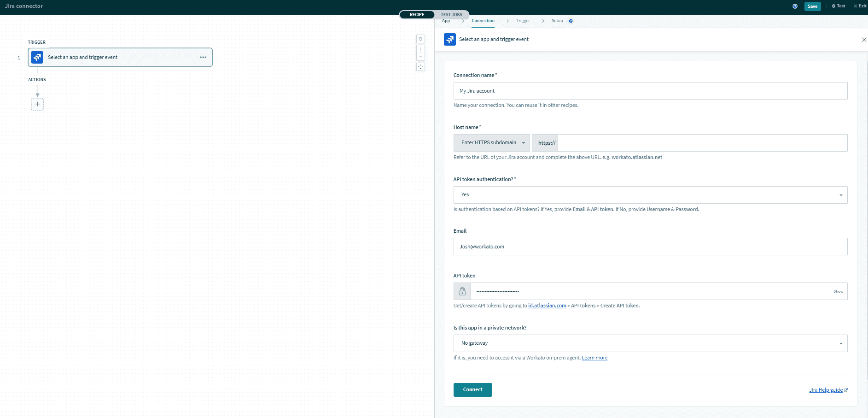
Task: Click the Setup help info icon
Action: [x=571, y=21]
